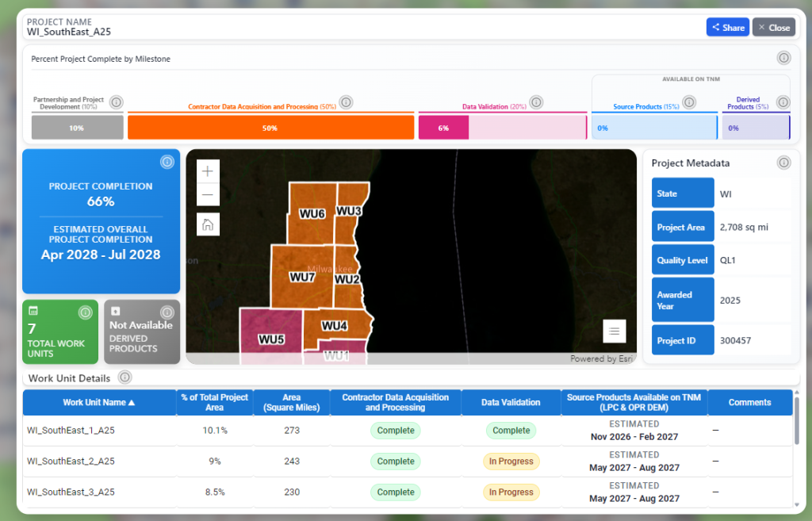Sort by Comments column header

[749, 402]
